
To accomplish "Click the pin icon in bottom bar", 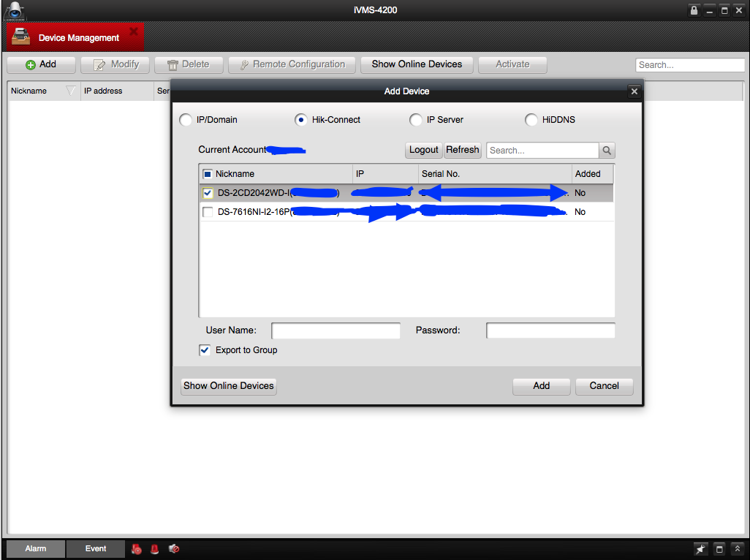I will coord(700,549).
